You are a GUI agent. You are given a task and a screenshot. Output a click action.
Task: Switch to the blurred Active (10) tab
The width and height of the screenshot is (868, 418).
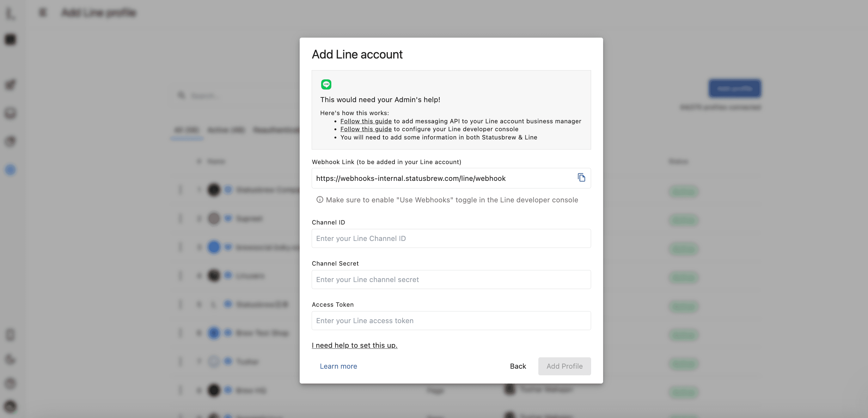(x=226, y=130)
